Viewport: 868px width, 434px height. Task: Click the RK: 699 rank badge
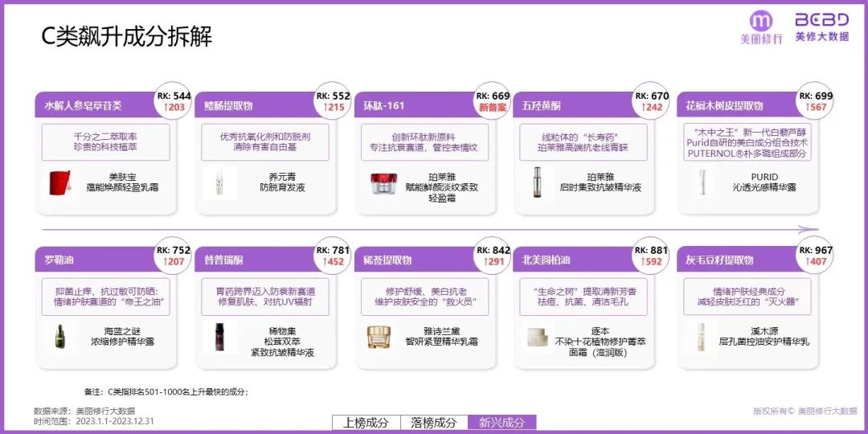[816, 101]
